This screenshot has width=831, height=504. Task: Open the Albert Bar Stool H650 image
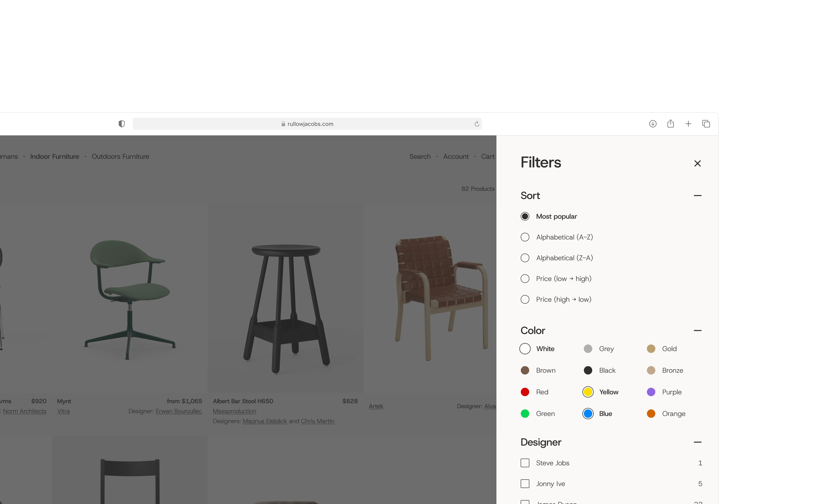pyautogui.click(x=286, y=298)
